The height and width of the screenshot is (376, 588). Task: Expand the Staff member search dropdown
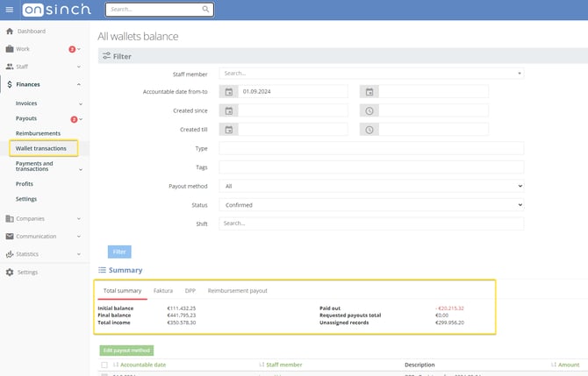[x=371, y=74]
